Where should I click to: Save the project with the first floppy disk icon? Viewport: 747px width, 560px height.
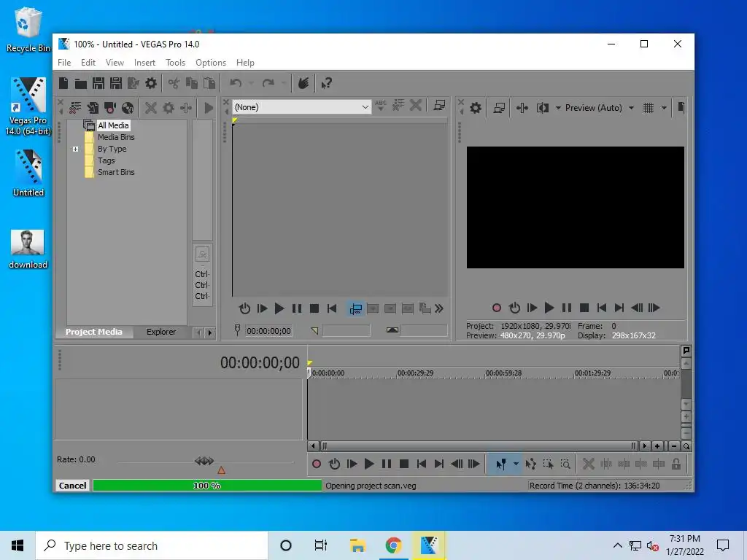[98, 83]
